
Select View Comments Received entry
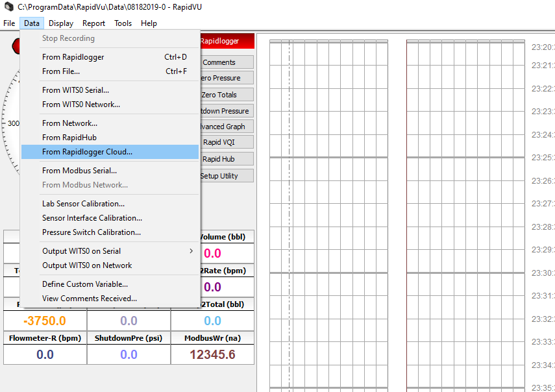pos(90,299)
